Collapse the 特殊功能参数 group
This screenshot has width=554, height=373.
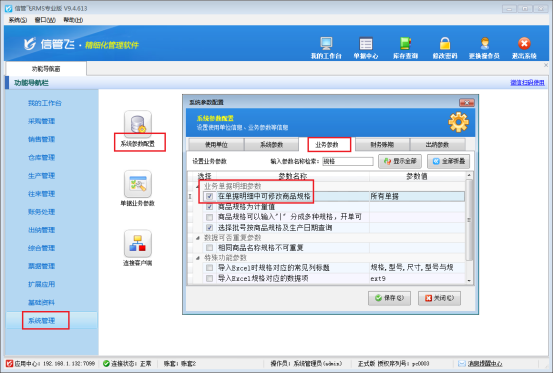point(198,258)
